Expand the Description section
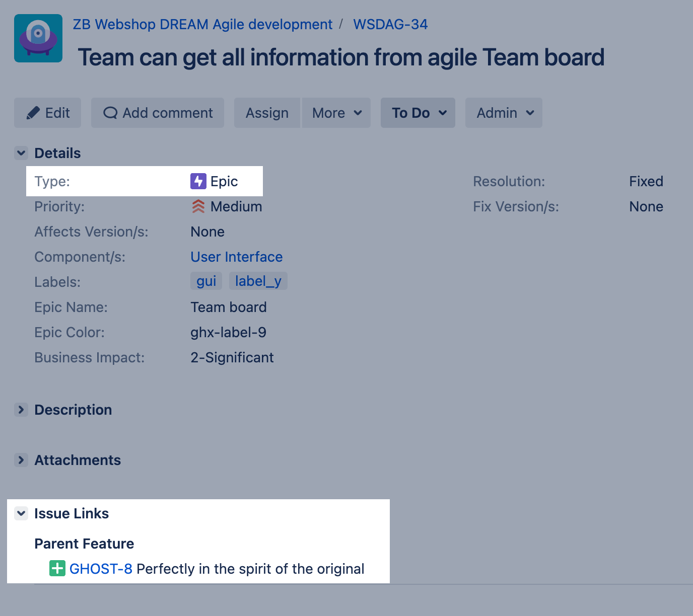Image resolution: width=693 pixels, height=616 pixels. pos(21,410)
